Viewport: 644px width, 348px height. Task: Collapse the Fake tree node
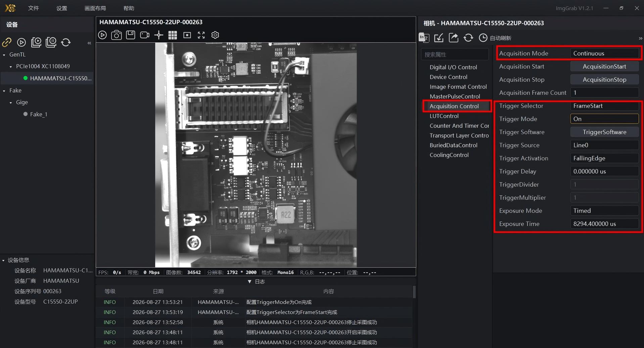click(4, 91)
